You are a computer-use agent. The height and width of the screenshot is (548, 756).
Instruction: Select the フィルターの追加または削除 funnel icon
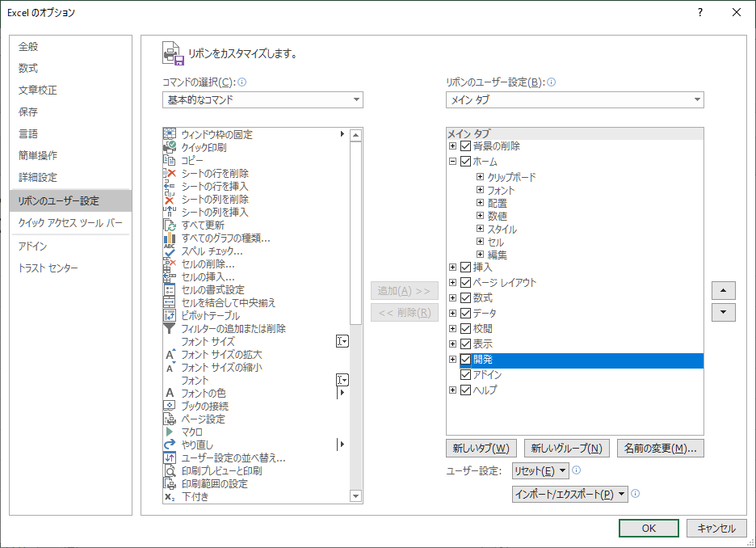click(x=170, y=328)
